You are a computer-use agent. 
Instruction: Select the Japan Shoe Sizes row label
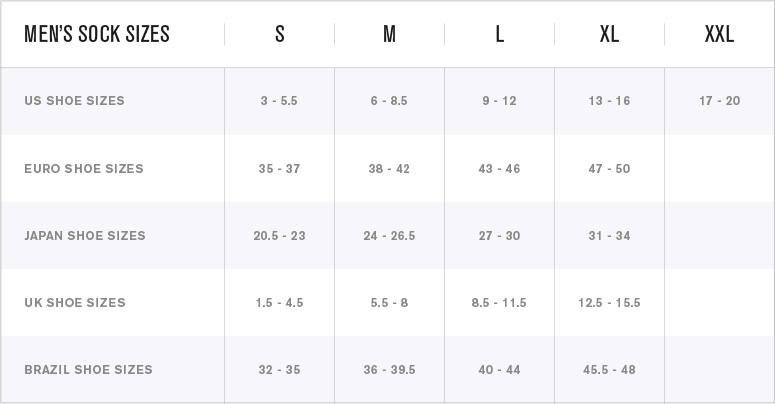point(85,236)
